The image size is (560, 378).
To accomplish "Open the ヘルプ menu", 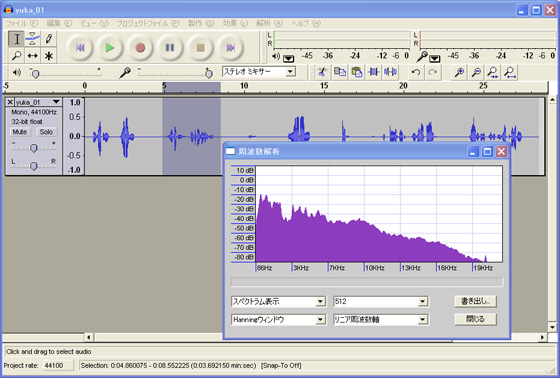I will click(306, 23).
